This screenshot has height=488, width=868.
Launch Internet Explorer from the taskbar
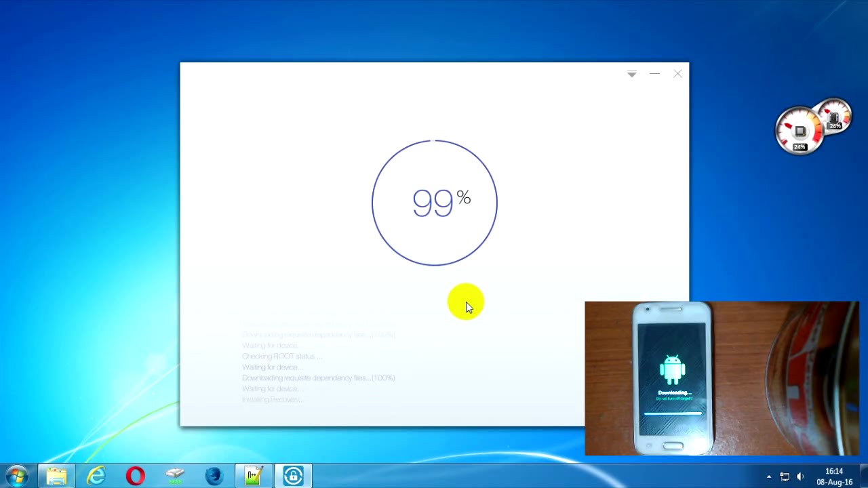pyautogui.click(x=96, y=476)
